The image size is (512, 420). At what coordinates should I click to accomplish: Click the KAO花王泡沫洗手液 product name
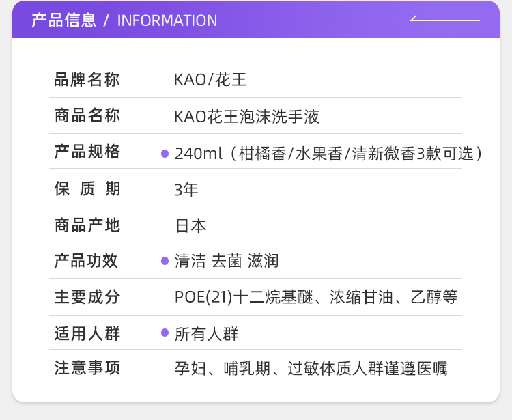(247, 117)
